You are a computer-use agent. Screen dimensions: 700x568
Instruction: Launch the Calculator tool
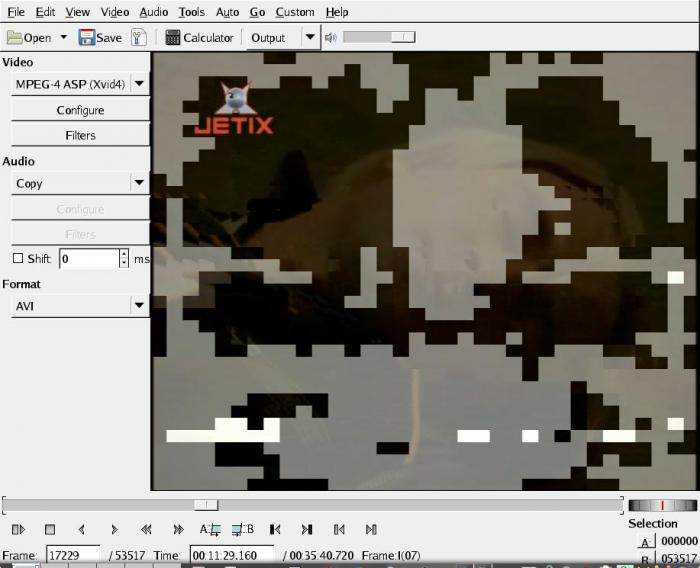click(x=199, y=38)
